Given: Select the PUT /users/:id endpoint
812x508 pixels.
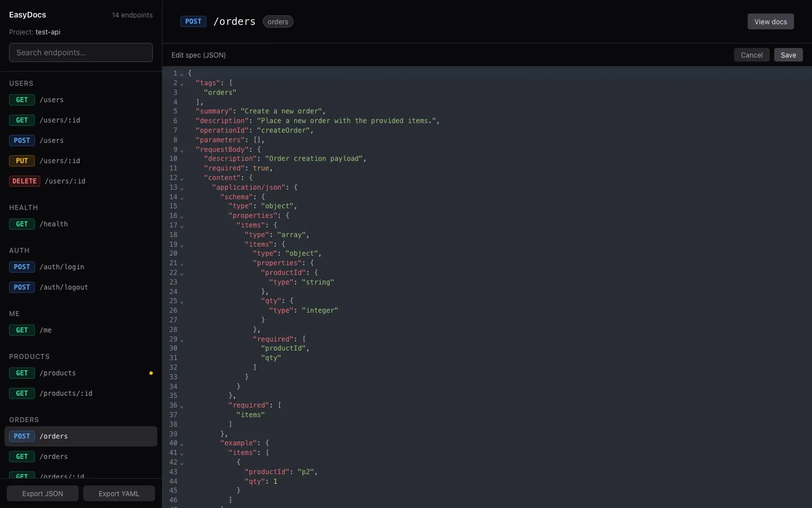Looking at the screenshot, I should coord(81,161).
